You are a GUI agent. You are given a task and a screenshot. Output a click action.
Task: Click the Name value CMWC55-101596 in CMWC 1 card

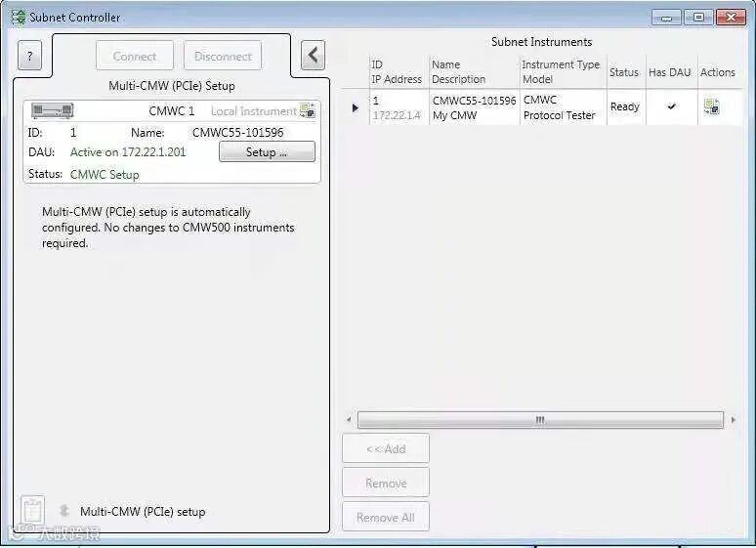click(x=237, y=132)
